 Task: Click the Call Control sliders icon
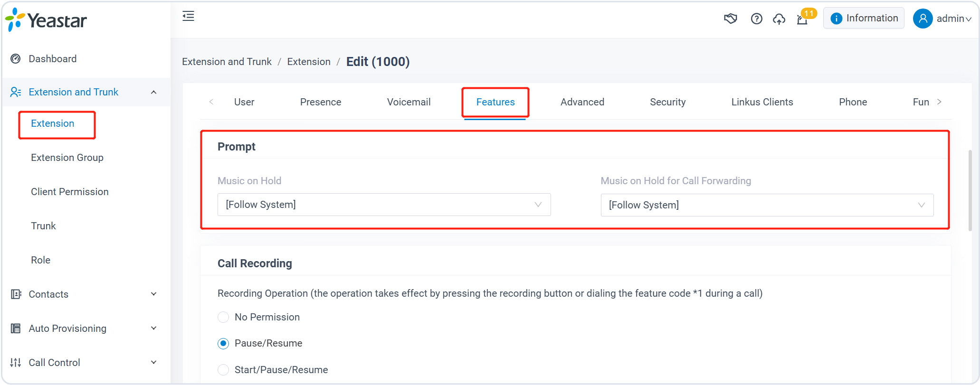pyautogui.click(x=16, y=363)
